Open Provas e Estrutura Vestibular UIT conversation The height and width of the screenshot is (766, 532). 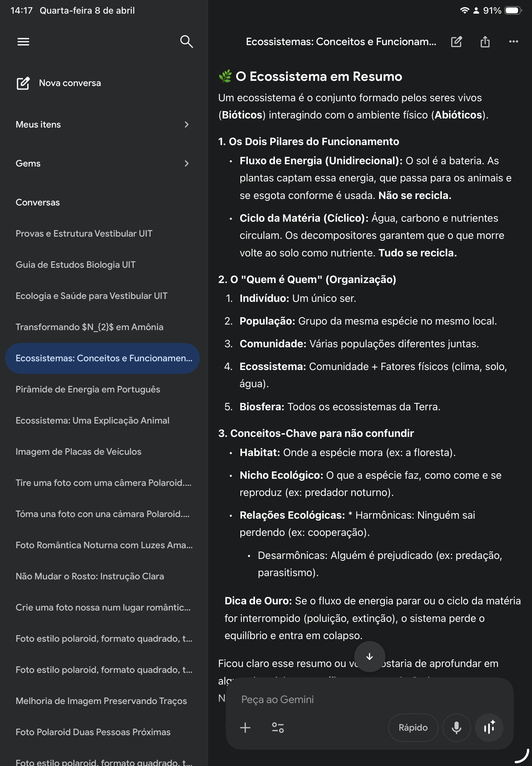click(84, 233)
